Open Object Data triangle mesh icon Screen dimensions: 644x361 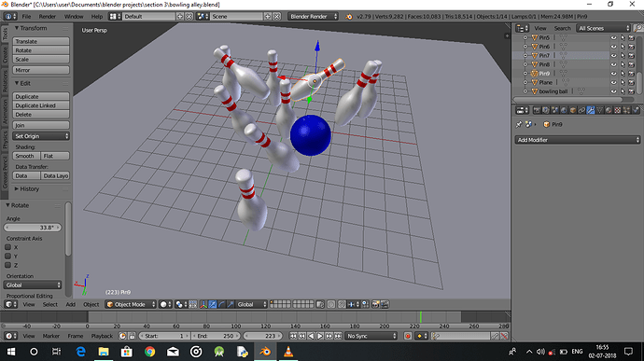click(599, 110)
